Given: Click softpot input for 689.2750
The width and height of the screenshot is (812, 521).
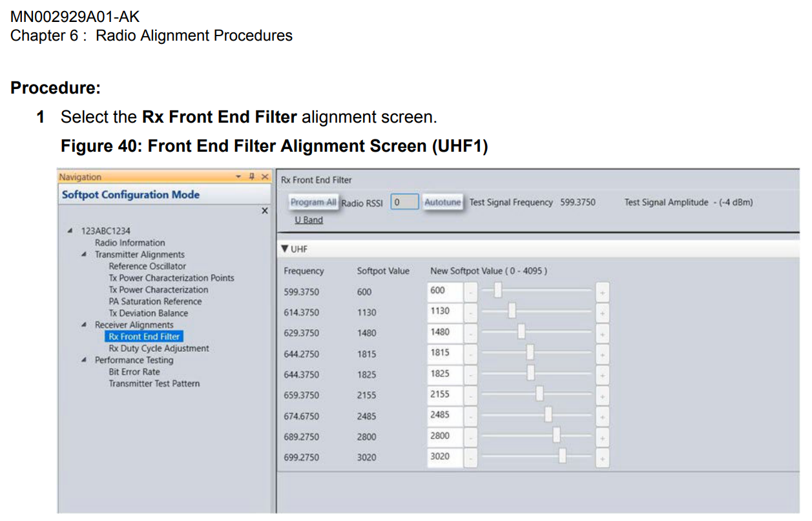Looking at the screenshot, I should click(445, 436).
